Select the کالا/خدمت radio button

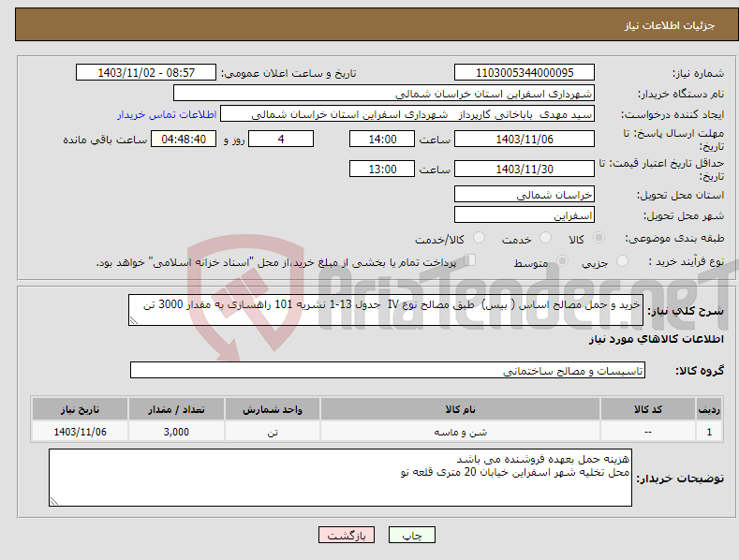479,238
